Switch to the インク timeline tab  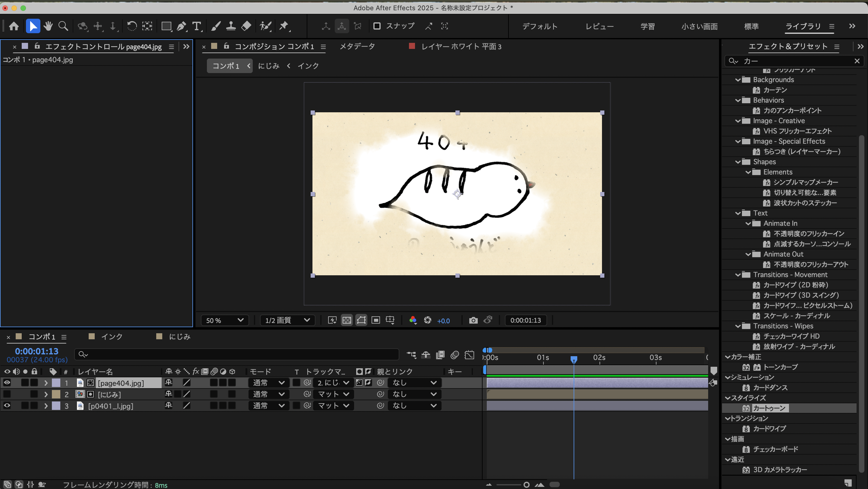112,337
